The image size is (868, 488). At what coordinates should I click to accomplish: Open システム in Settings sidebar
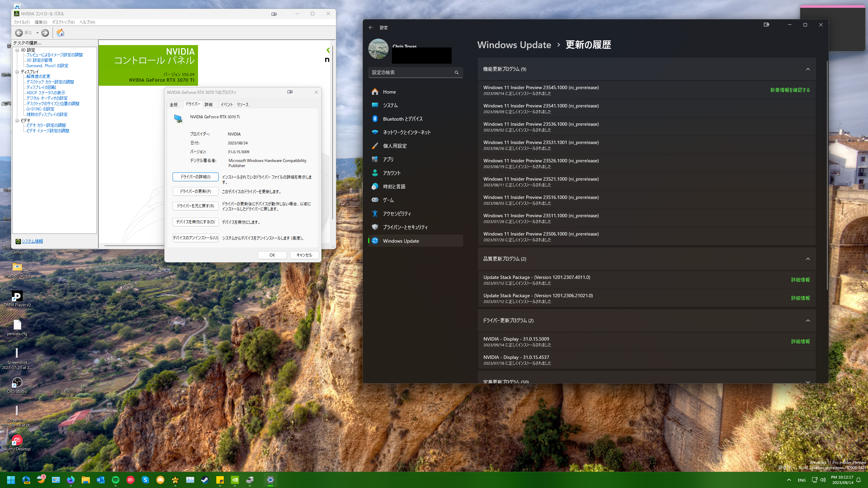pos(415,105)
